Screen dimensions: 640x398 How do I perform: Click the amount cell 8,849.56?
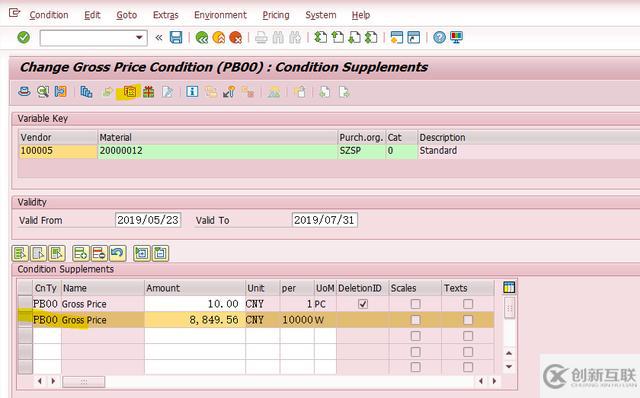click(195, 320)
